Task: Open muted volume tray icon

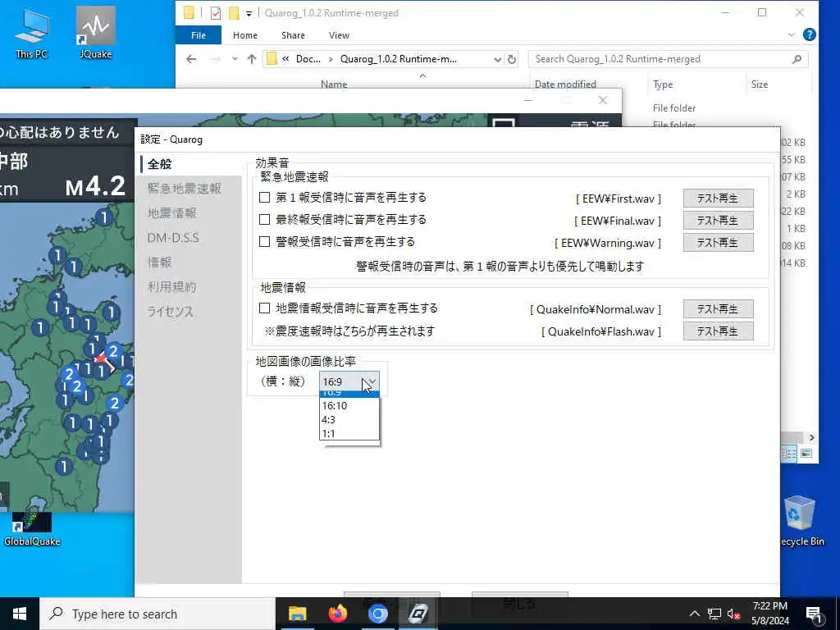Action: 734,614
